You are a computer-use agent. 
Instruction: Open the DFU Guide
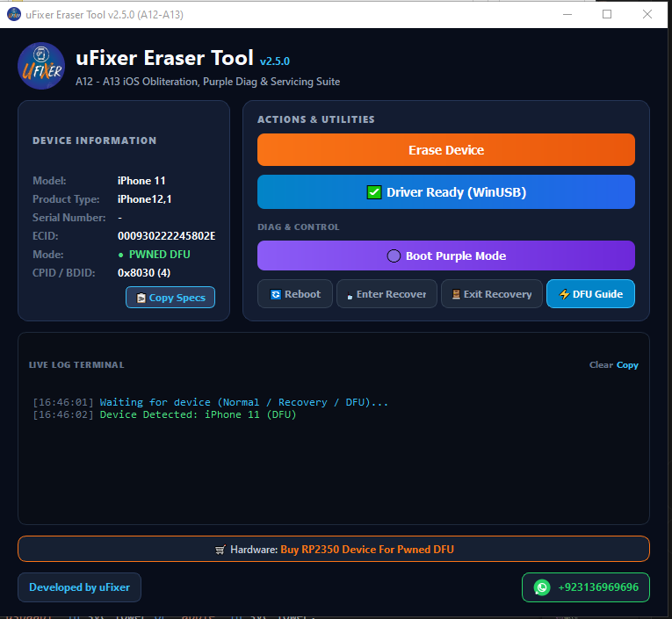pyautogui.click(x=590, y=294)
